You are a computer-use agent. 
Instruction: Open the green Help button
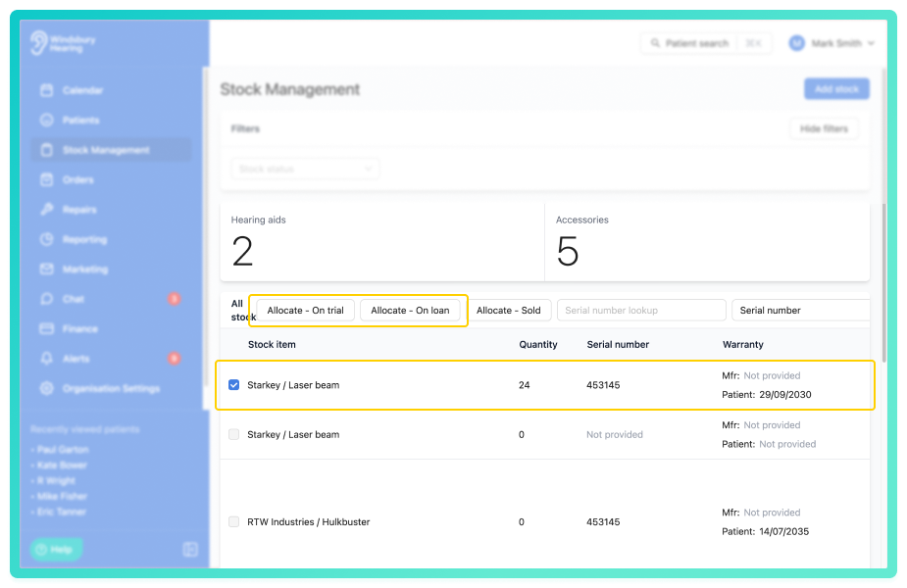click(56, 549)
